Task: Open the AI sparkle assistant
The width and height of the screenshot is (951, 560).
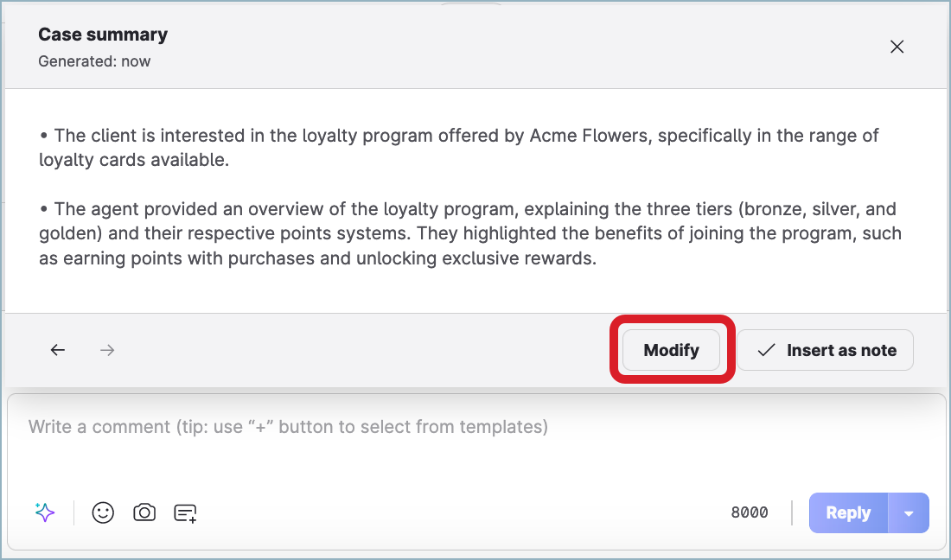Action: click(x=45, y=512)
